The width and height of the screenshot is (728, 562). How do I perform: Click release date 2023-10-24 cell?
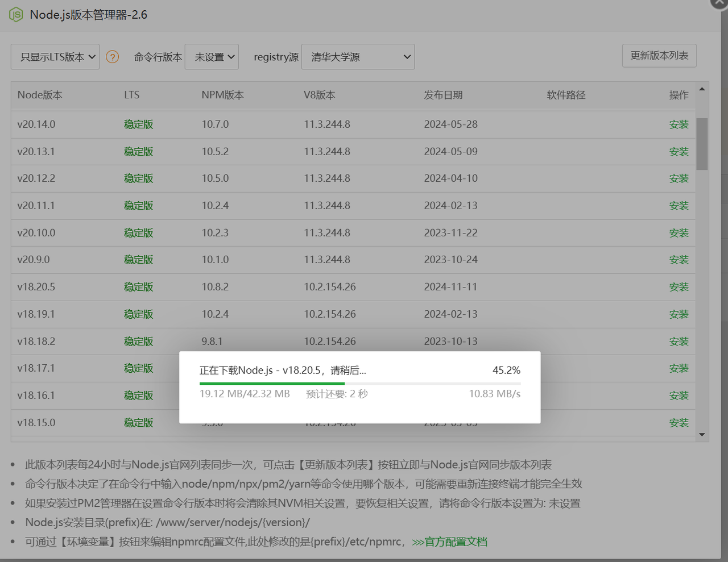[450, 260]
